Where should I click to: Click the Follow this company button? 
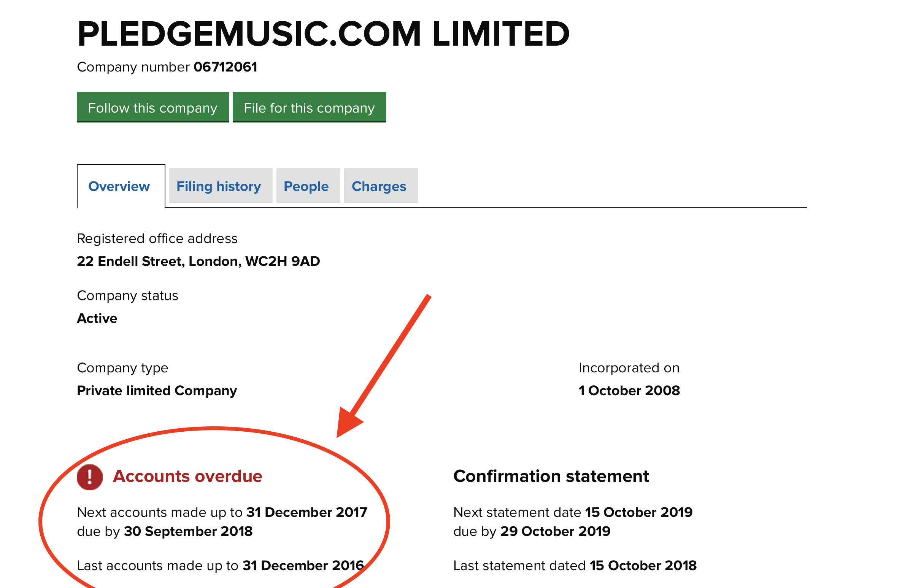(152, 108)
